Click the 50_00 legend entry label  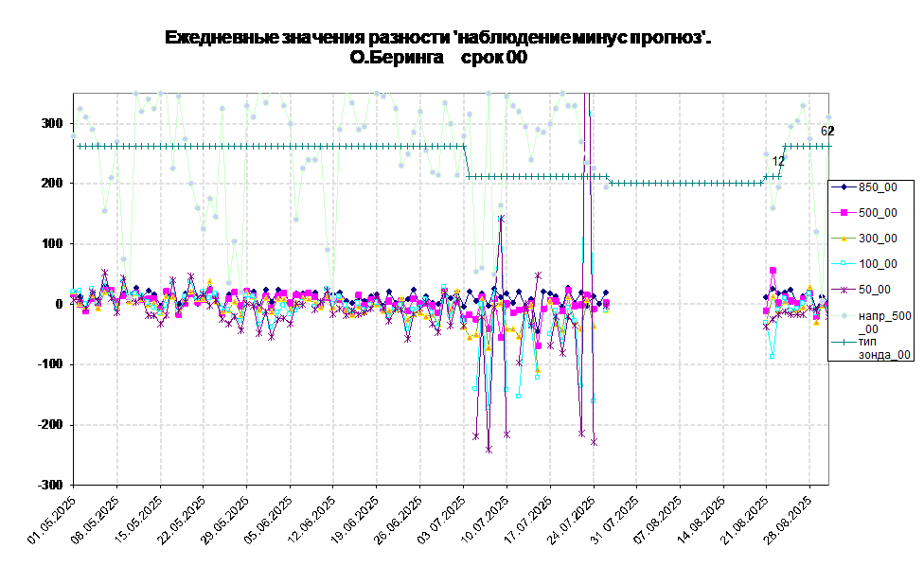[x=874, y=290]
